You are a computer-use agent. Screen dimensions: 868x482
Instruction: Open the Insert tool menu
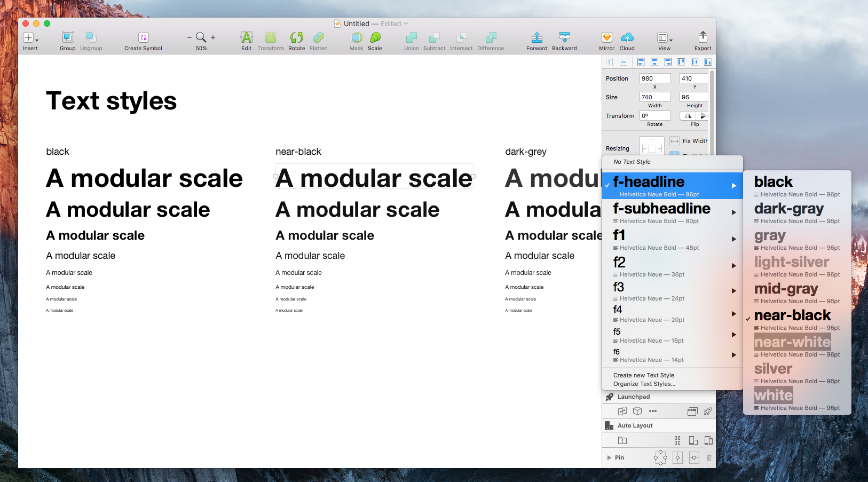(x=30, y=37)
